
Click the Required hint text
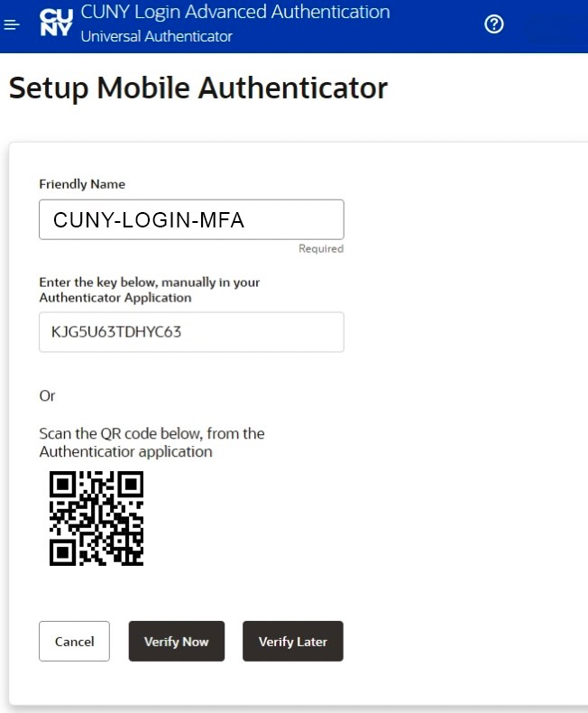click(x=321, y=249)
